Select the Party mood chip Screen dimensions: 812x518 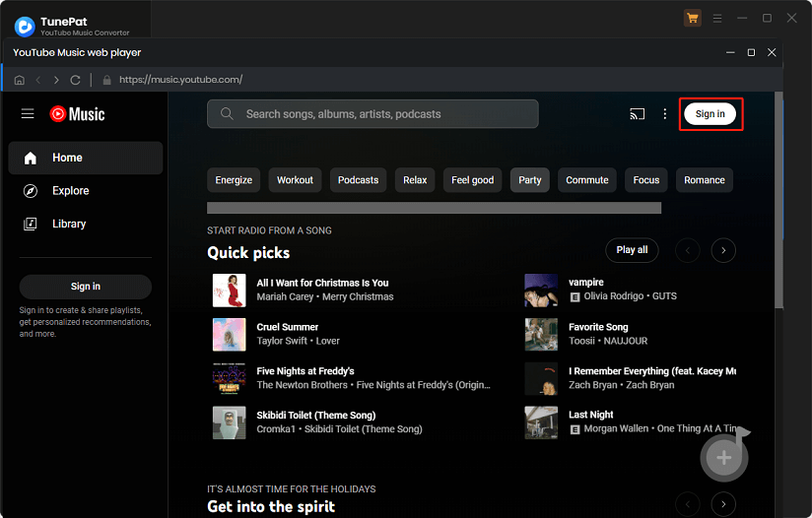(x=530, y=180)
